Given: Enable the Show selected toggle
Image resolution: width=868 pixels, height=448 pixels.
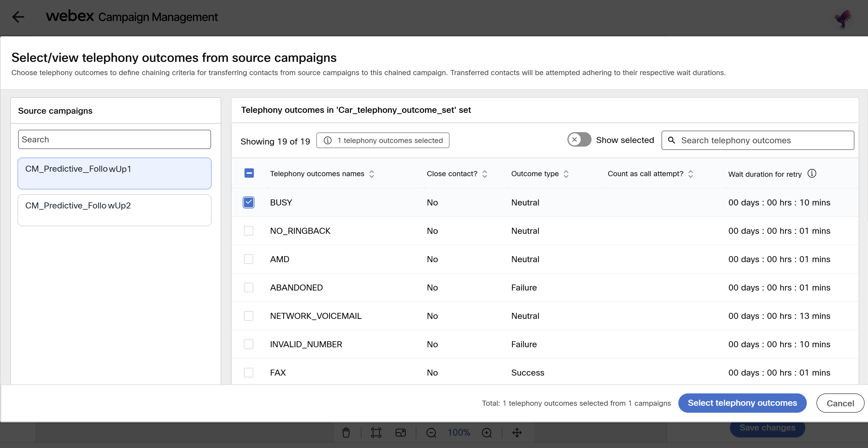Looking at the screenshot, I should click(579, 140).
